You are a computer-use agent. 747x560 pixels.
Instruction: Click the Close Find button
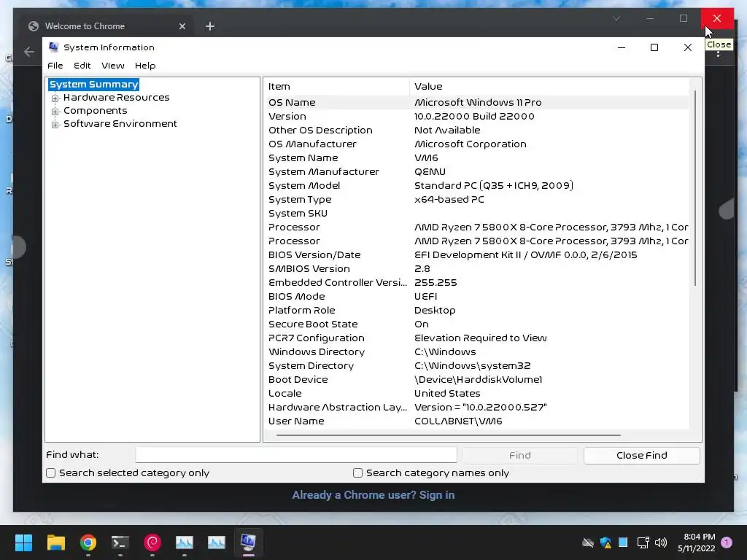click(x=642, y=455)
